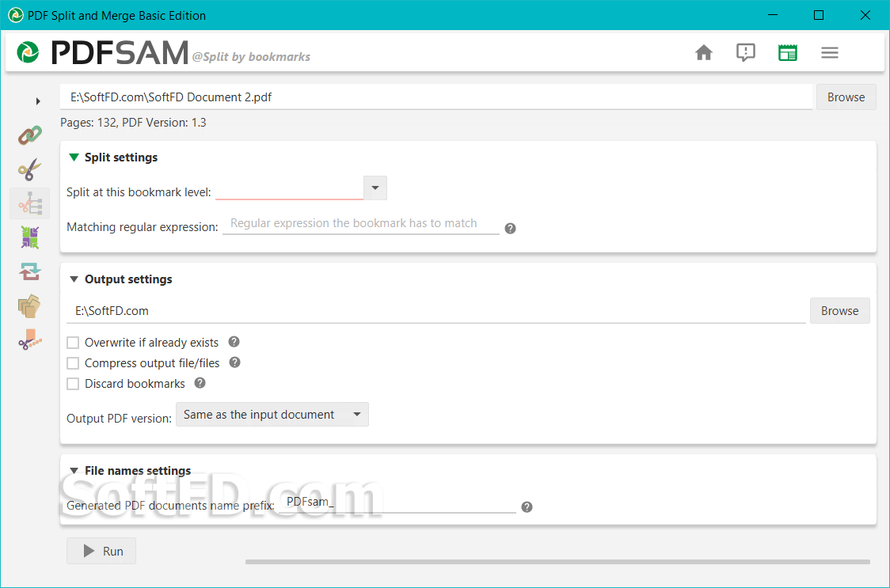Collapse the Output settings section
Screen dimensions: 890x588
point(74,279)
